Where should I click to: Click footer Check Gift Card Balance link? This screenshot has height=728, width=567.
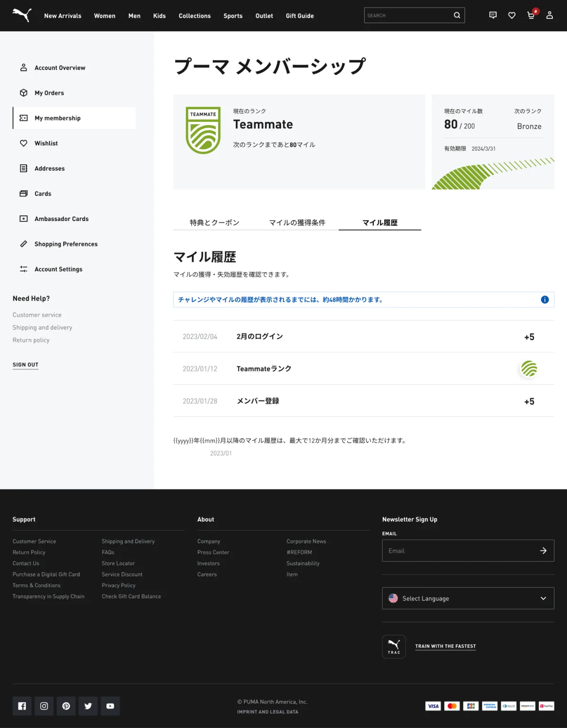pyautogui.click(x=131, y=596)
